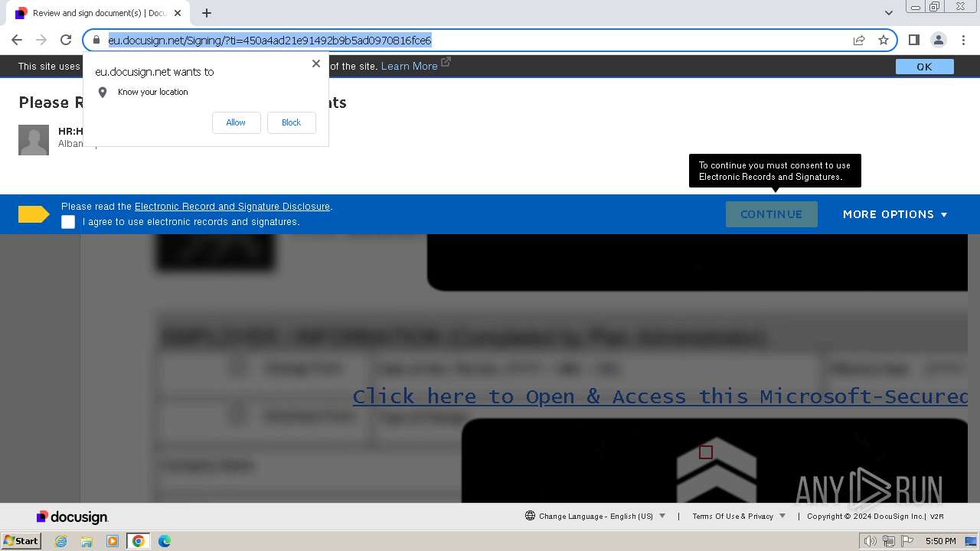Click the browser back arrow
Image resolution: width=980 pixels, height=551 pixels.
17,40
